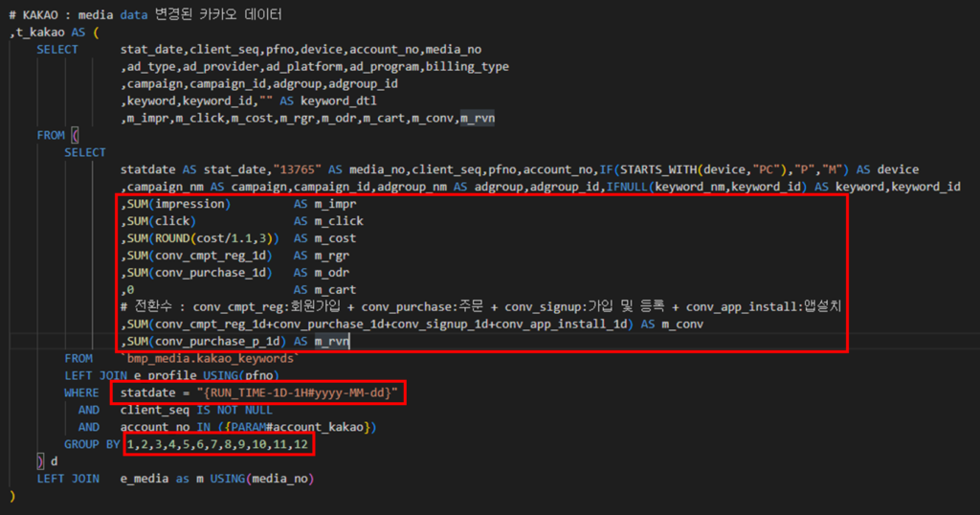The width and height of the screenshot is (980, 515).
Task: Click the m_odr alias
Action: point(332,273)
